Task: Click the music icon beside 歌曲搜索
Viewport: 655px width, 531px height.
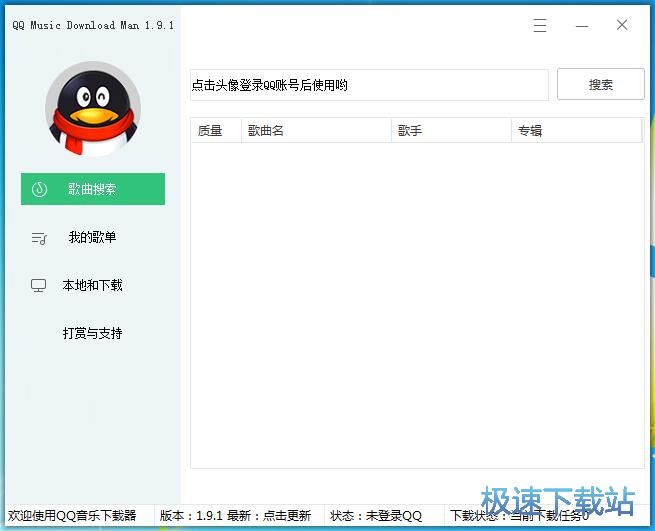Action: click(x=39, y=189)
